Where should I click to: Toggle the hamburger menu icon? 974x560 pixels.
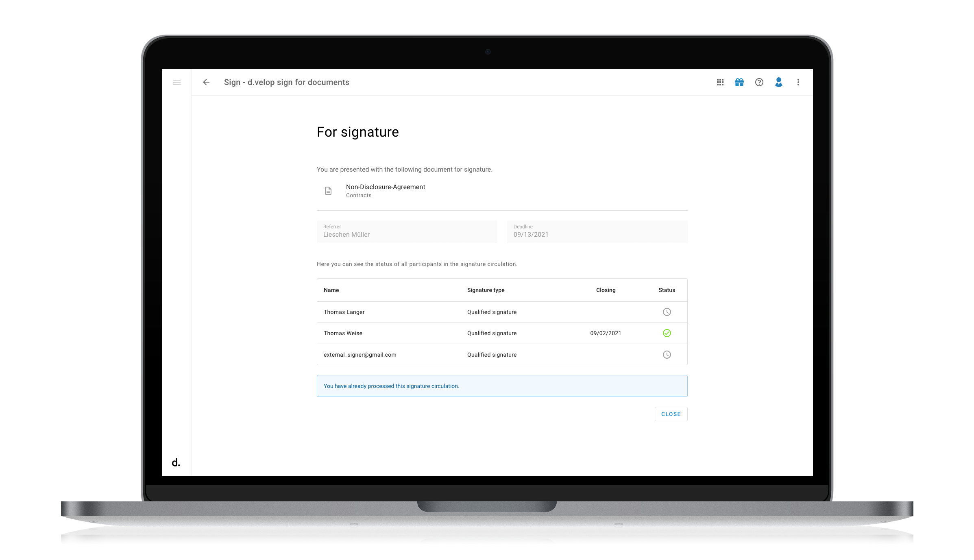click(x=176, y=82)
